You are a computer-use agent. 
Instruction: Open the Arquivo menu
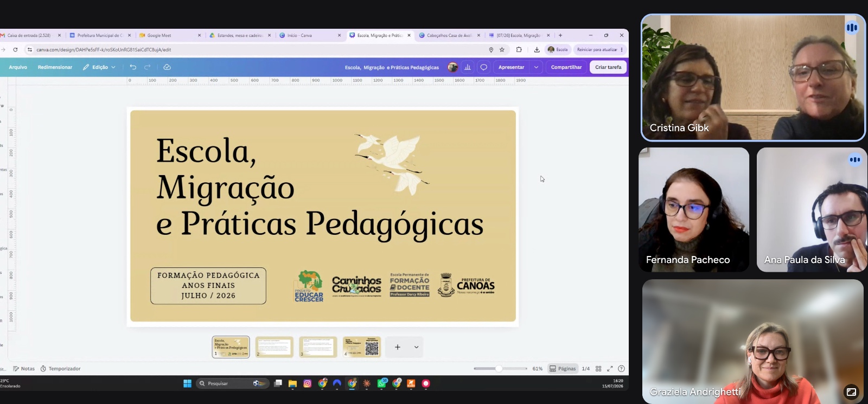[x=18, y=67]
